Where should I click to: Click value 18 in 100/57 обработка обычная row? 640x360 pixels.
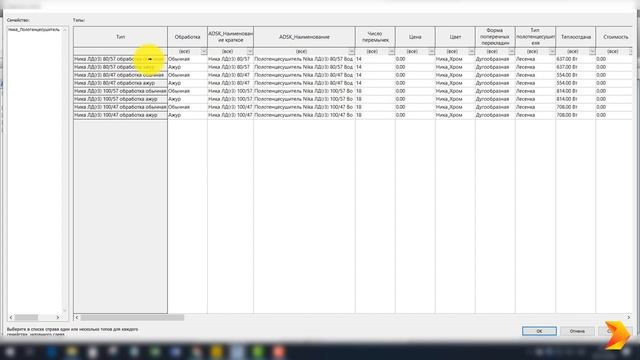coord(375,91)
